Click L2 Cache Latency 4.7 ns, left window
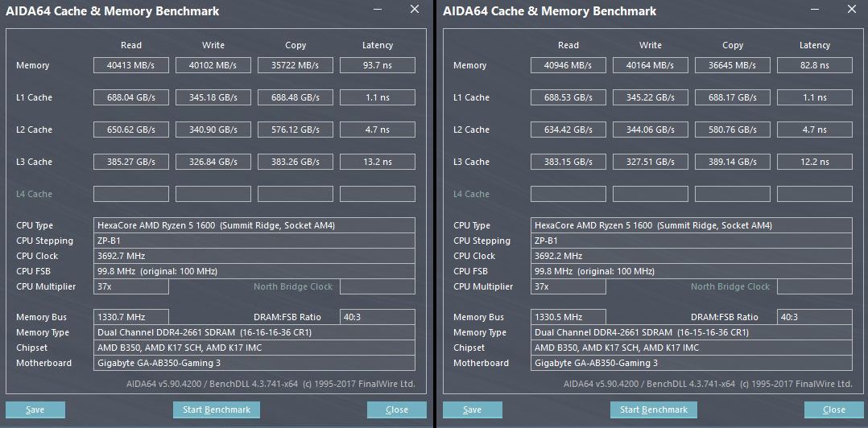 (378, 130)
